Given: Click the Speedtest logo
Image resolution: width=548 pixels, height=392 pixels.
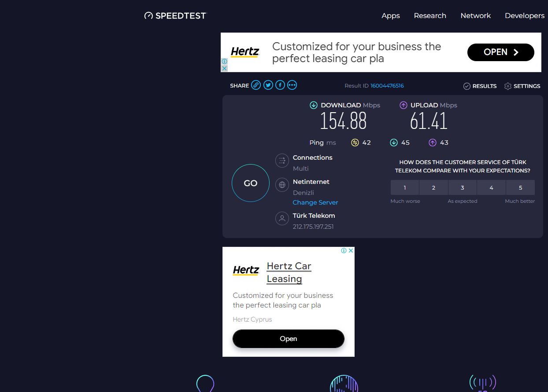Looking at the screenshot, I should pyautogui.click(x=175, y=16).
